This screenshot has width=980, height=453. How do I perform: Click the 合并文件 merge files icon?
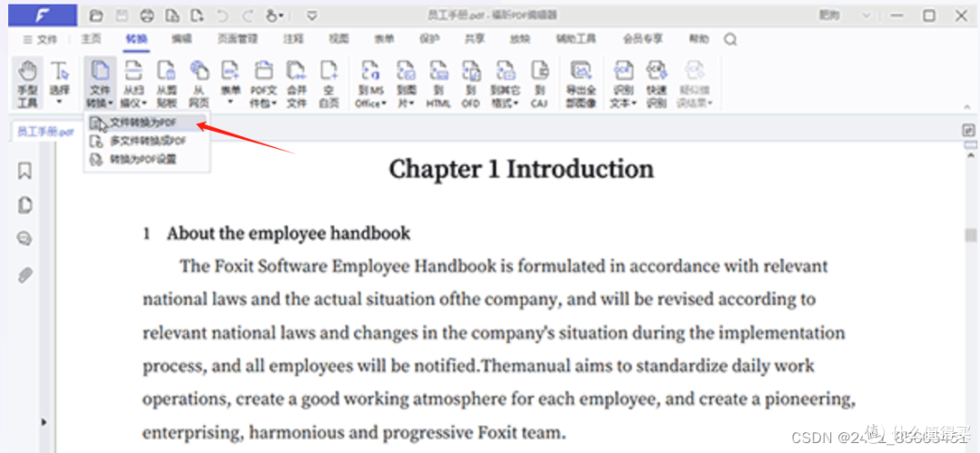pos(296,84)
